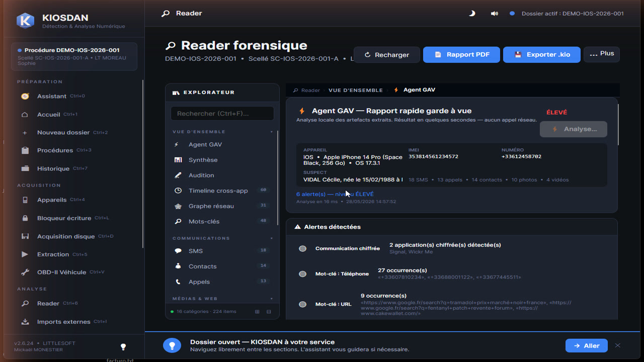Image resolution: width=644 pixels, height=362 pixels.
Task: Open SMS in explorer
Action: [221, 251]
